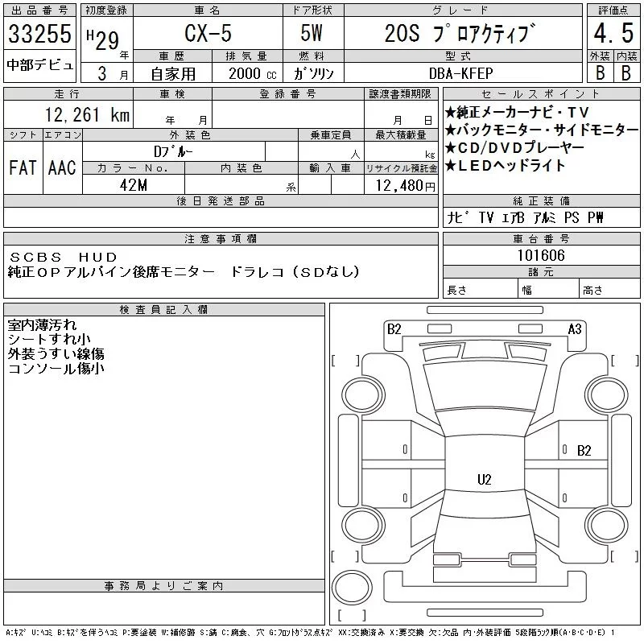The image size is (644, 644).
Task: Select the "注意事項欄" header
Action: 221,238
